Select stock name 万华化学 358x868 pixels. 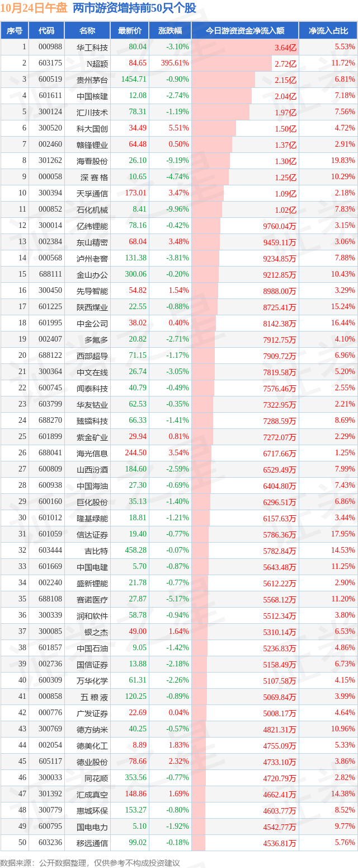tap(92, 680)
